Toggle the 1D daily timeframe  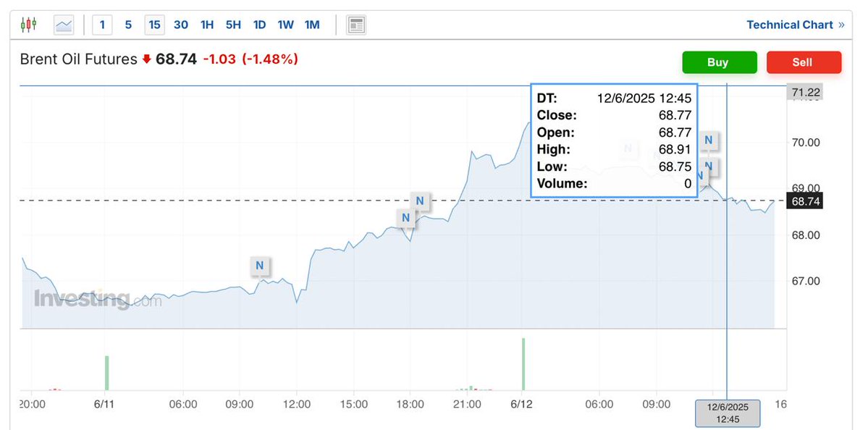259,24
